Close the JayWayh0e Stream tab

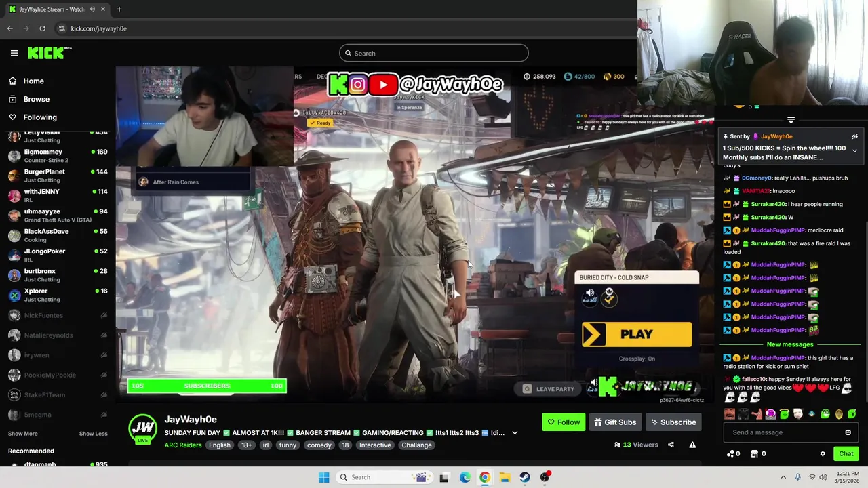103,9
